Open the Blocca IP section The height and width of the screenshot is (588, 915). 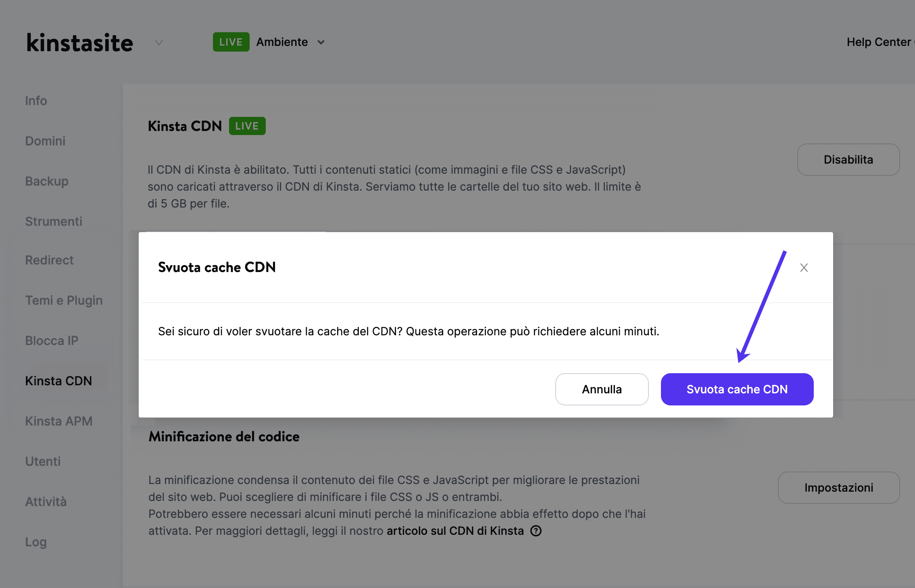(x=52, y=341)
